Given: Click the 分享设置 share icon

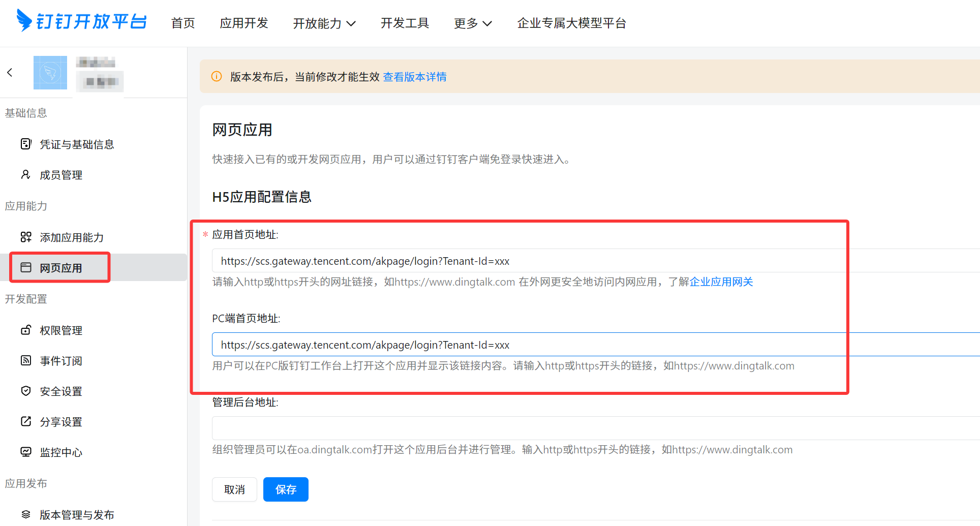Looking at the screenshot, I should 26,421.
